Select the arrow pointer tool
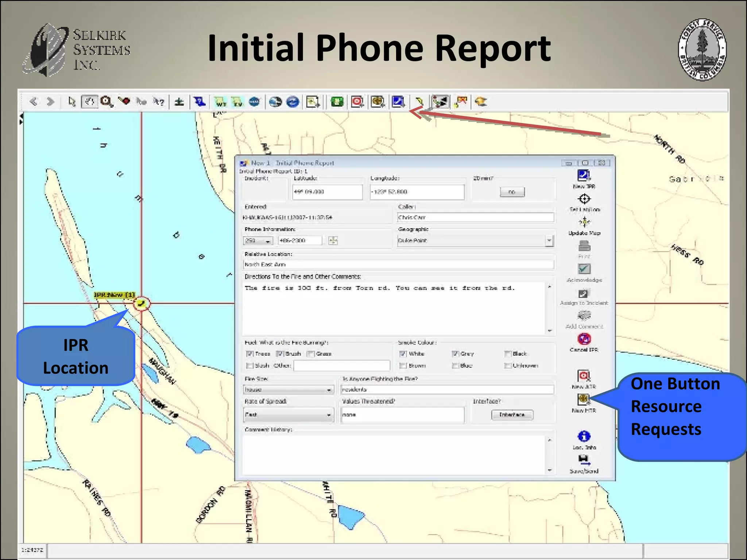 tap(72, 101)
